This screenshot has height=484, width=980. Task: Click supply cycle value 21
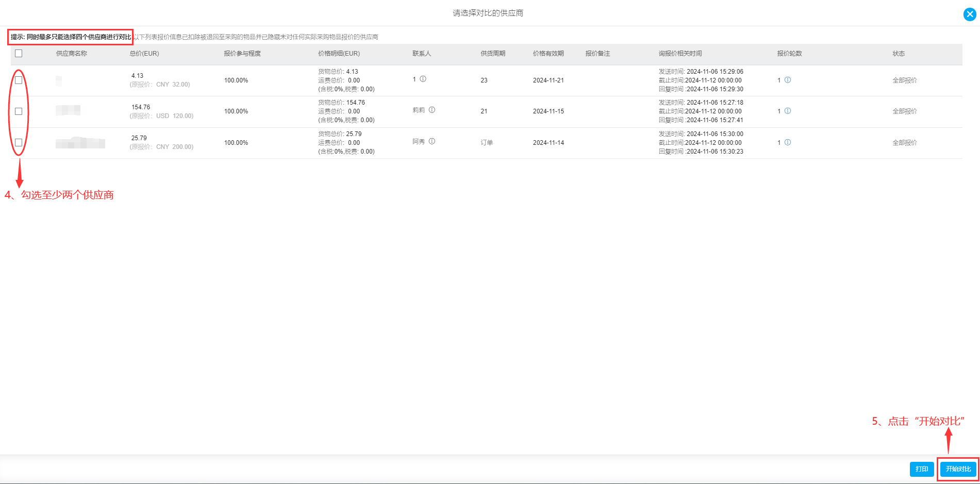click(x=484, y=111)
